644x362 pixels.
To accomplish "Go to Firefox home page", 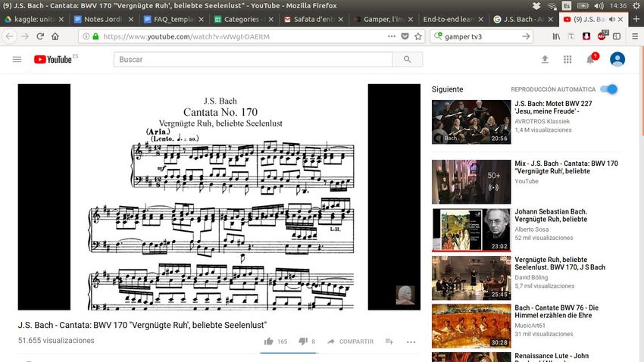I will (55, 36).
